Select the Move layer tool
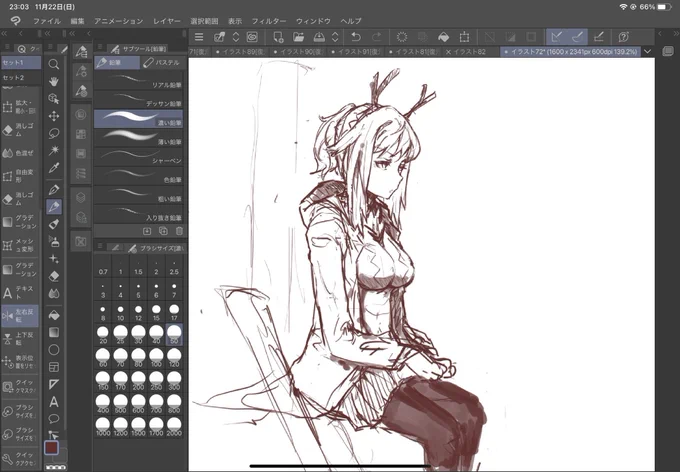The image size is (680, 472). [54, 116]
